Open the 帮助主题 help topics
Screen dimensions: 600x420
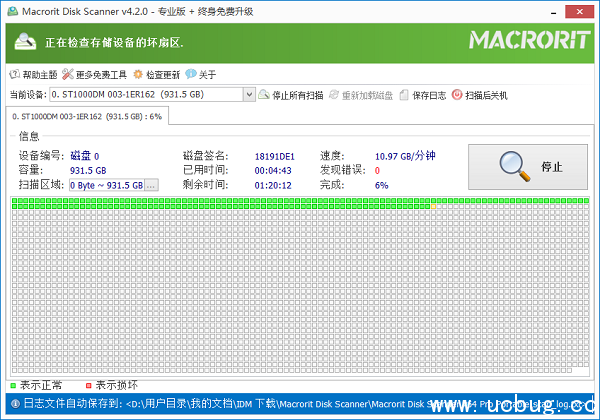(x=33, y=75)
